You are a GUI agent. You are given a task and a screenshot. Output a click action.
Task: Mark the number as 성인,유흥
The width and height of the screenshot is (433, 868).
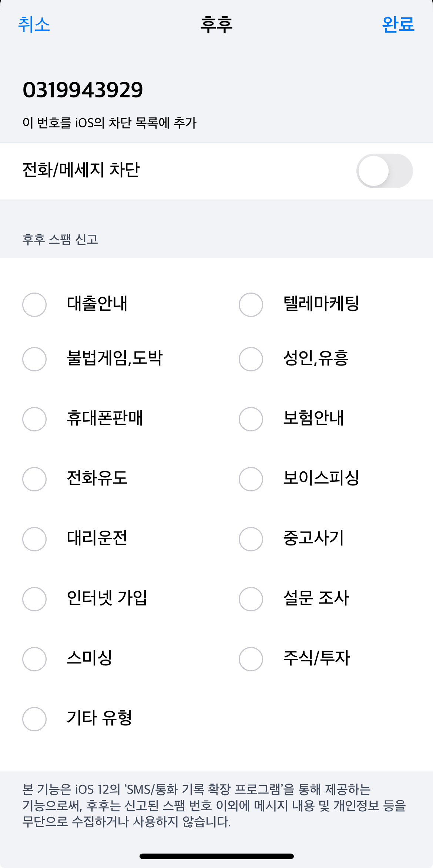(x=251, y=359)
